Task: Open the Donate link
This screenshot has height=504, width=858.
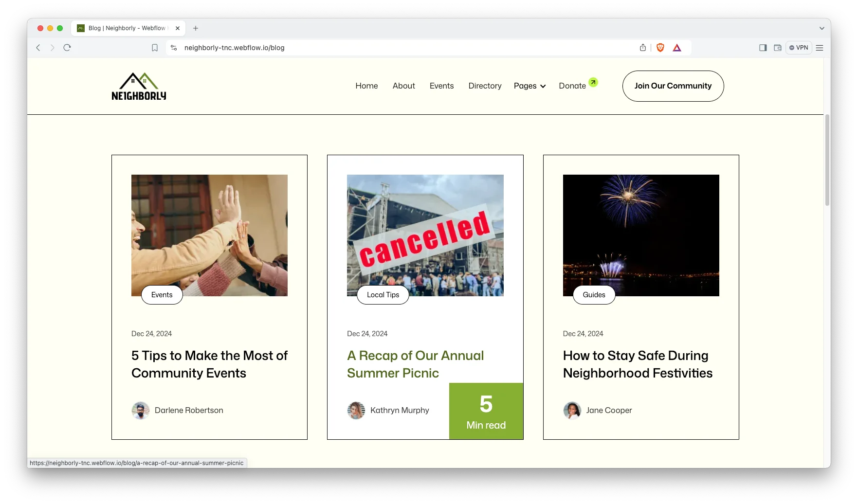Action: [572, 86]
